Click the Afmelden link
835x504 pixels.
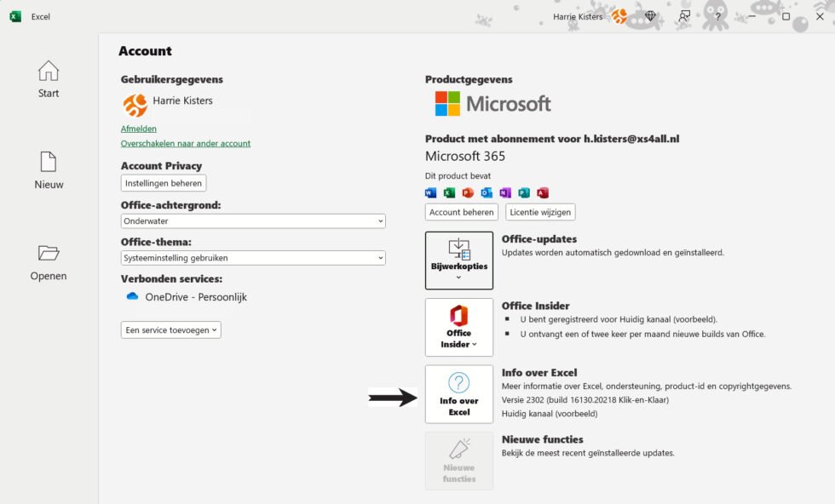[x=136, y=128]
